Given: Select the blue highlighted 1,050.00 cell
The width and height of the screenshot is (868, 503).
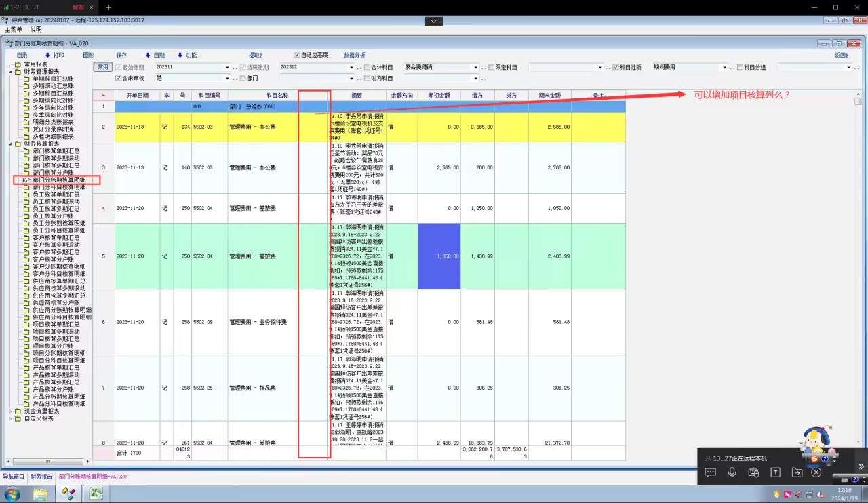Looking at the screenshot, I should click(x=439, y=256).
